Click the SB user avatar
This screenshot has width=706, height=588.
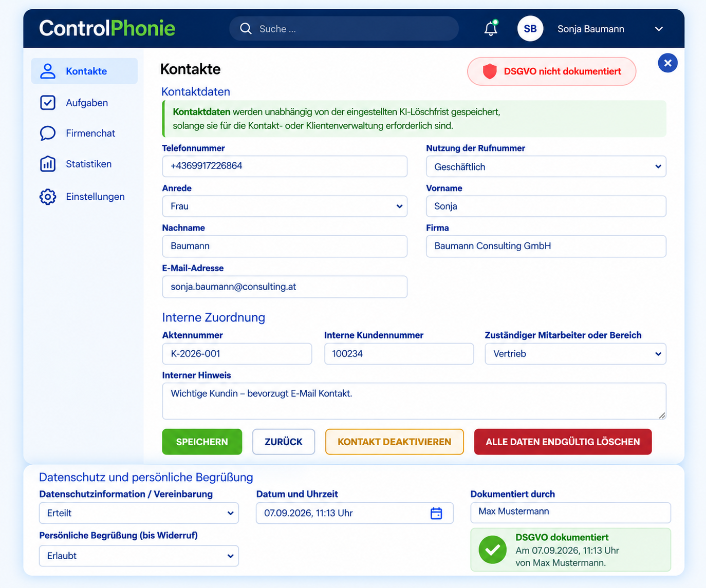[x=530, y=29]
